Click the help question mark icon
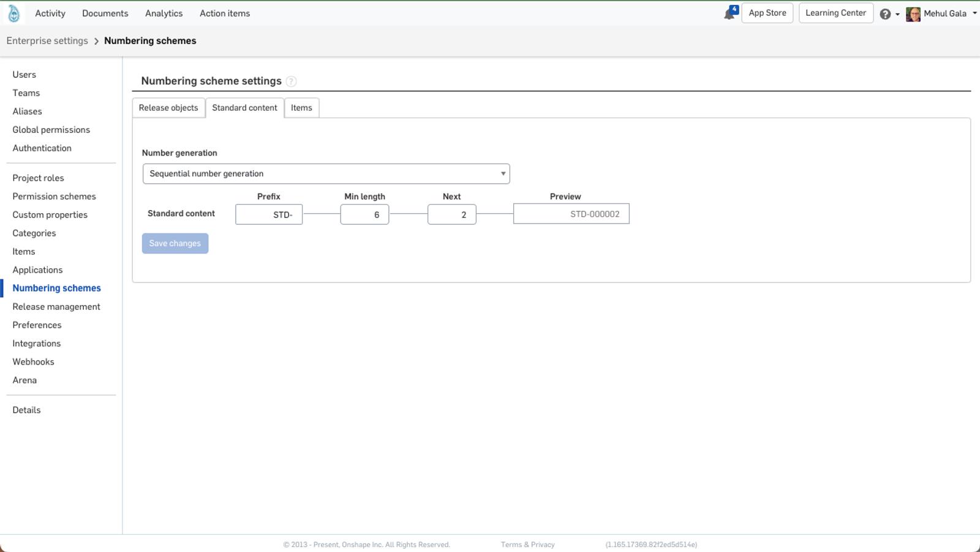This screenshot has height=552, width=980. [x=884, y=13]
